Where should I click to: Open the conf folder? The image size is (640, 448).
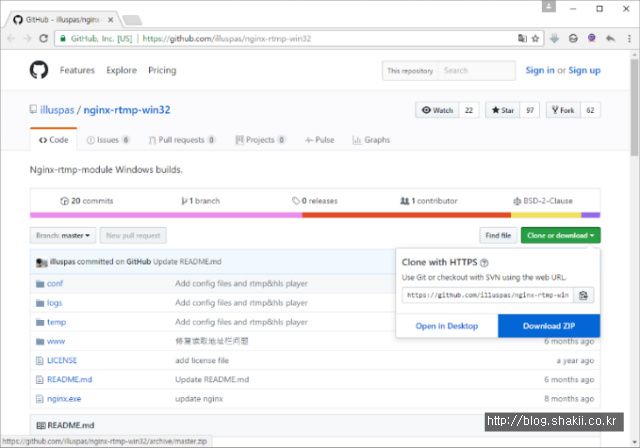tap(55, 283)
